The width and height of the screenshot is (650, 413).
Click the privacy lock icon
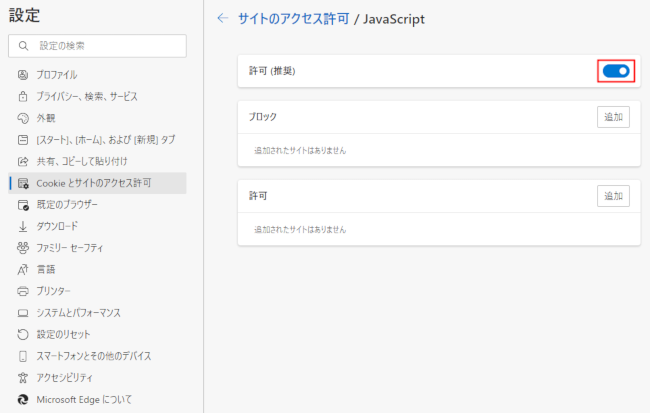(x=22, y=97)
